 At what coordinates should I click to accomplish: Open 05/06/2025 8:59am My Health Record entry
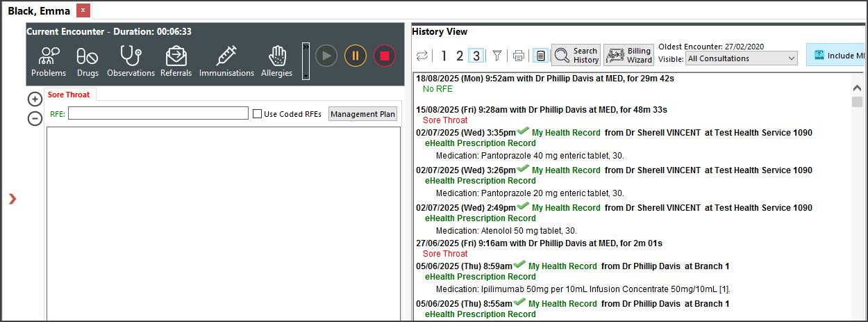(x=572, y=266)
